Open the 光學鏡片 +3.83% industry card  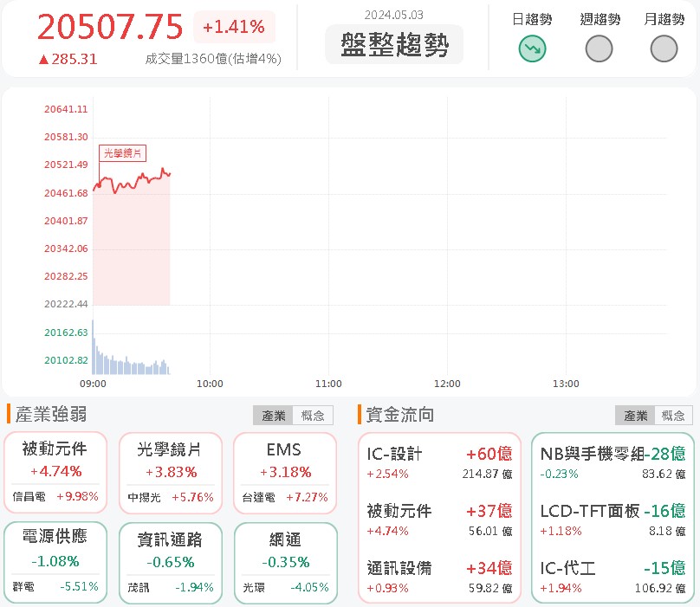click(171, 473)
